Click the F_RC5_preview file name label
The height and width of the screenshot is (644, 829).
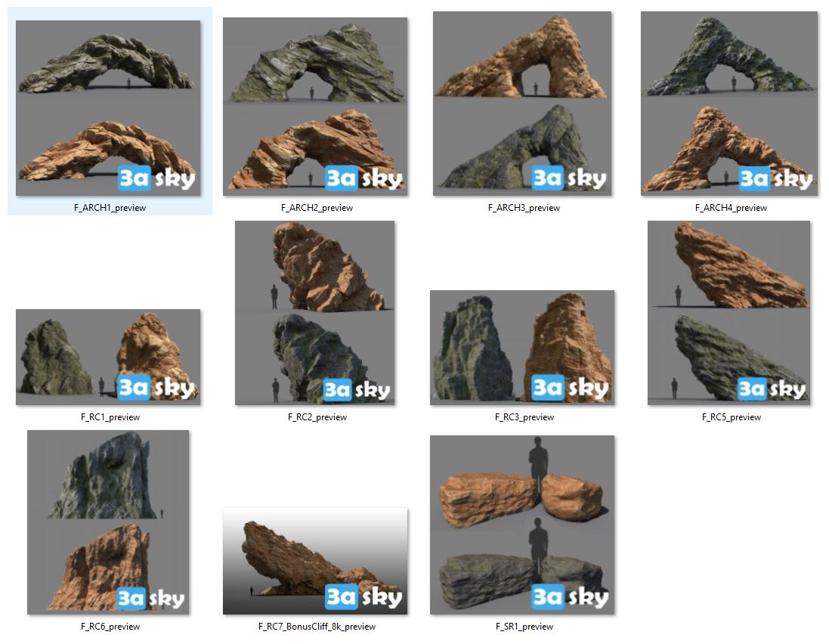click(x=731, y=417)
